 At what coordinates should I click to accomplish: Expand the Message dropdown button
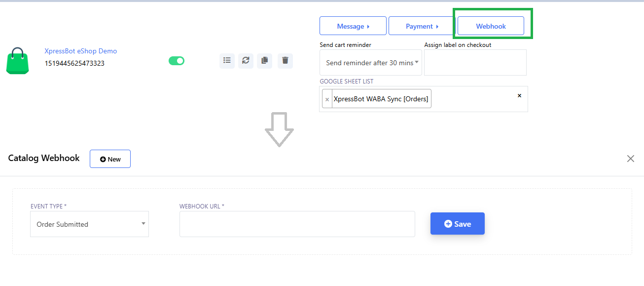(x=353, y=26)
